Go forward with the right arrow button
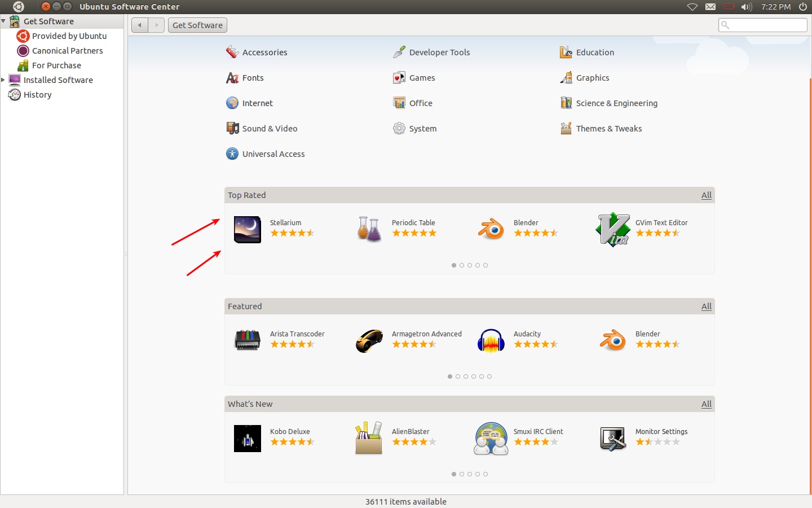This screenshot has height=508, width=812. coord(157,25)
